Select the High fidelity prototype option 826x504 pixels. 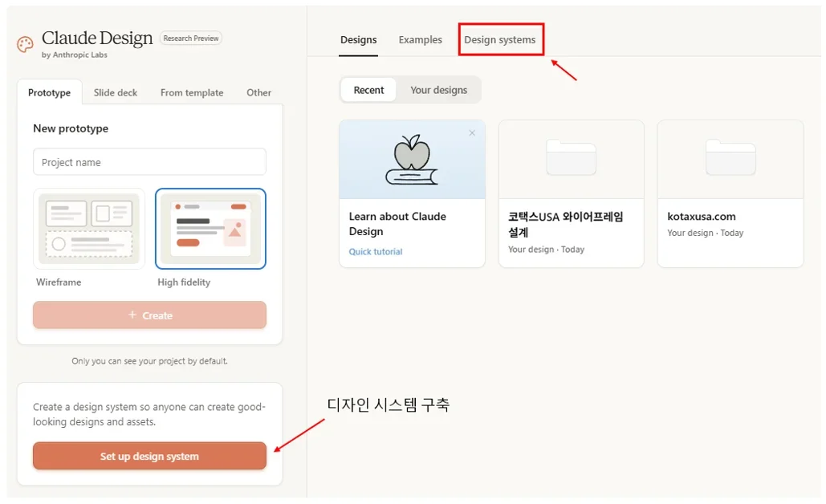tap(210, 229)
